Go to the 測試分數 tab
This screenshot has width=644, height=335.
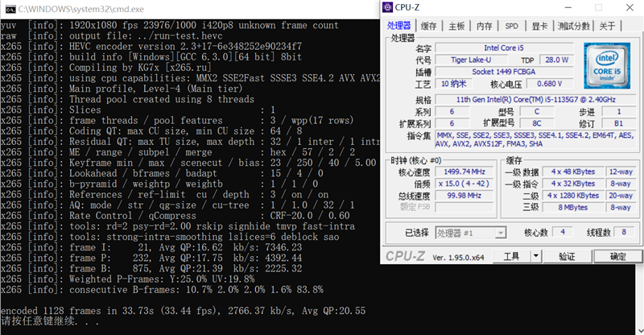(573, 26)
